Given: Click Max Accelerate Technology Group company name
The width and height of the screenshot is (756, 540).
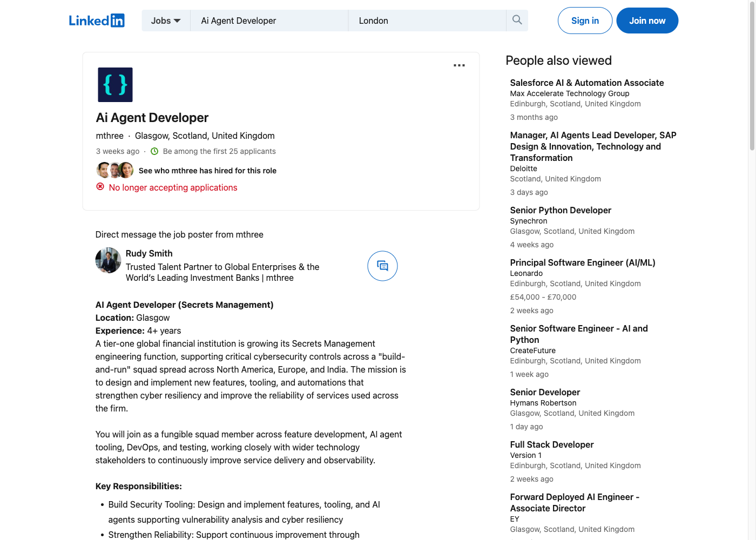Looking at the screenshot, I should tap(570, 93).
